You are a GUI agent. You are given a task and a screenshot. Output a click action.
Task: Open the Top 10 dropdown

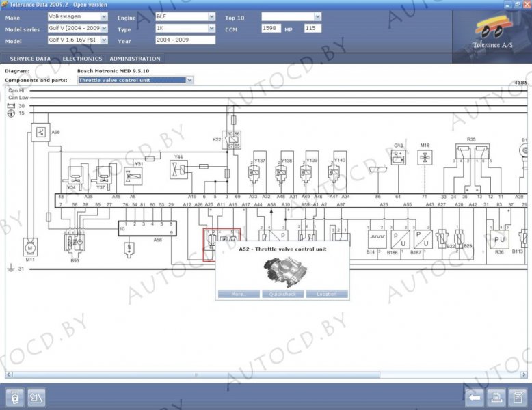coord(291,16)
